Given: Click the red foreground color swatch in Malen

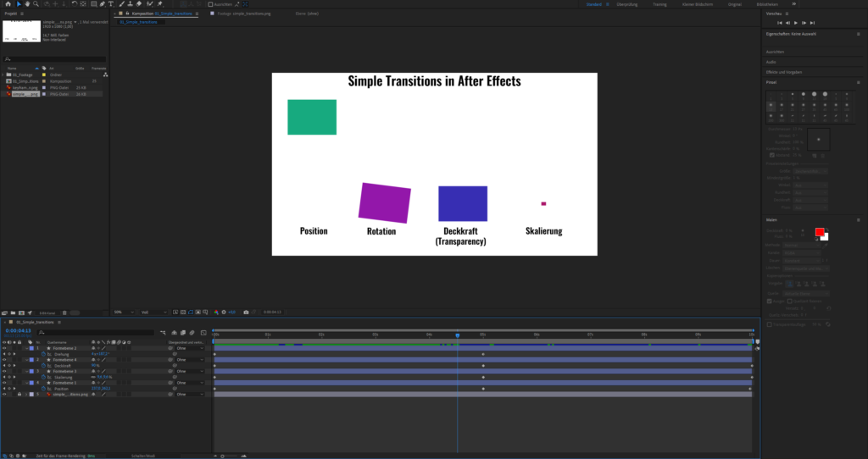Looking at the screenshot, I should 820,232.
